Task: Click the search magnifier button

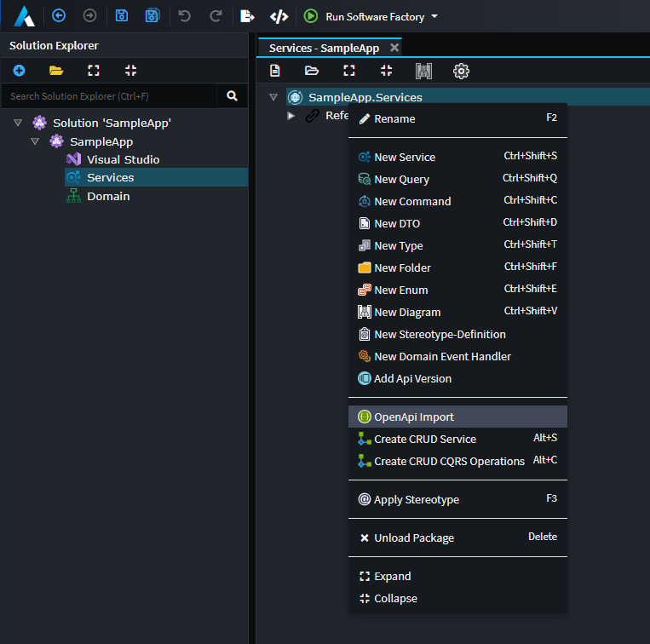Action: point(232,96)
